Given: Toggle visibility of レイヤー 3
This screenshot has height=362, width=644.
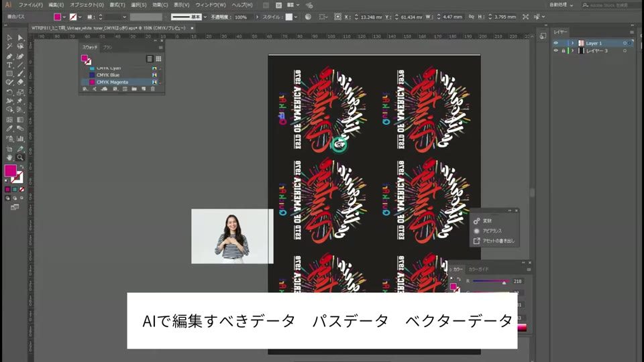Looking at the screenshot, I should [555, 51].
